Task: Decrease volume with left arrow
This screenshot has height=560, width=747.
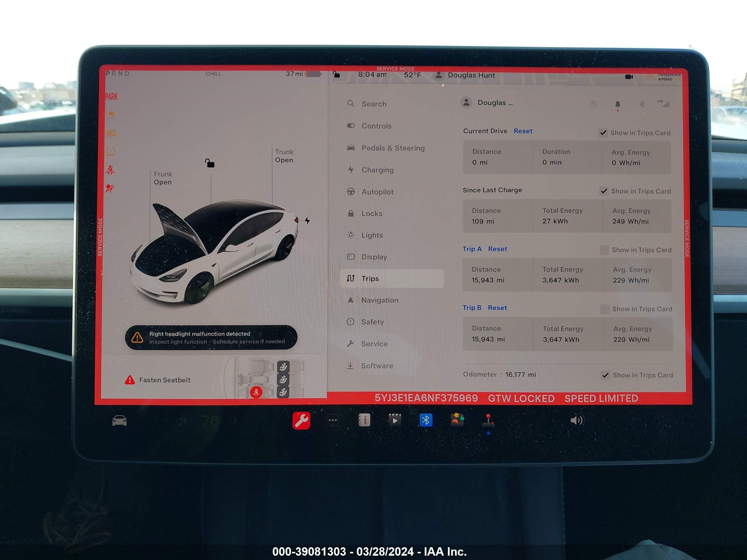Action: click(x=553, y=421)
